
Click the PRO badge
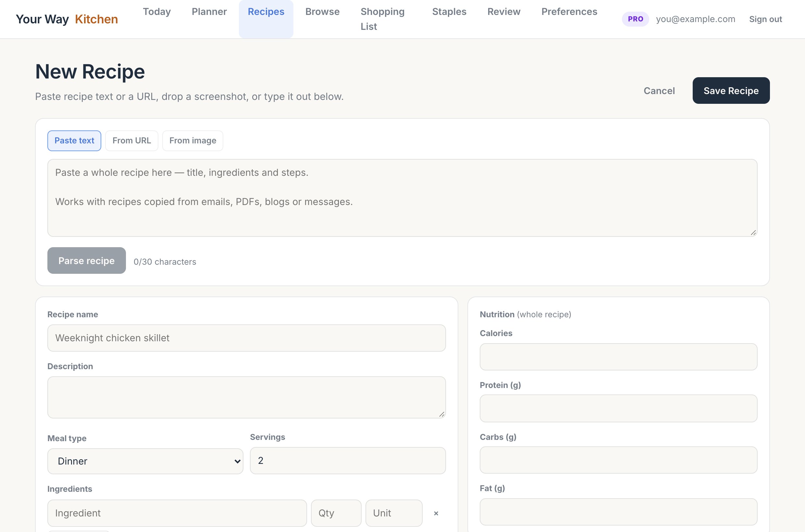coord(635,19)
